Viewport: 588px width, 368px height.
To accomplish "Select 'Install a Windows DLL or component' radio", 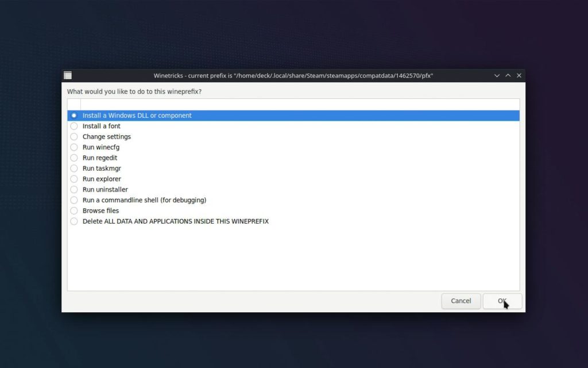I will tap(74, 116).
